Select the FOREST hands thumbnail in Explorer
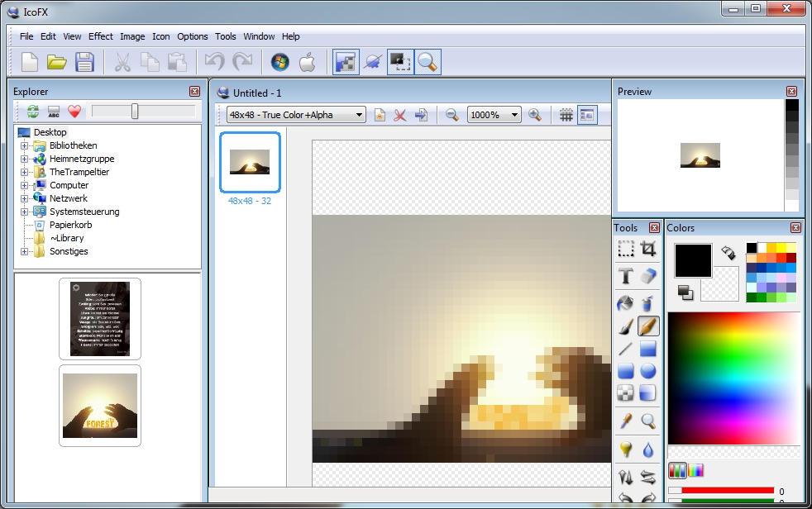Viewport: 812px width, 509px height. pos(100,406)
